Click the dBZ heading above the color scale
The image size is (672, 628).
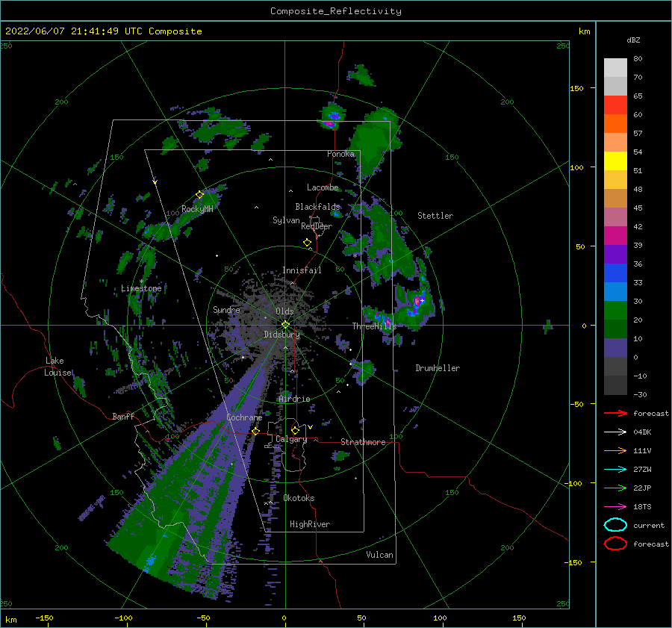(633, 40)
